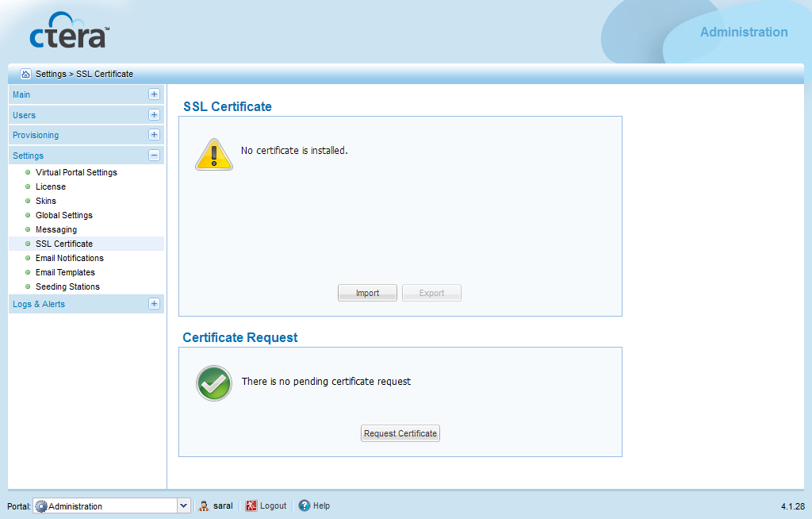Open the Administration portal dropdown
This screenshot has width=812, height=519.
pos(183,506)
